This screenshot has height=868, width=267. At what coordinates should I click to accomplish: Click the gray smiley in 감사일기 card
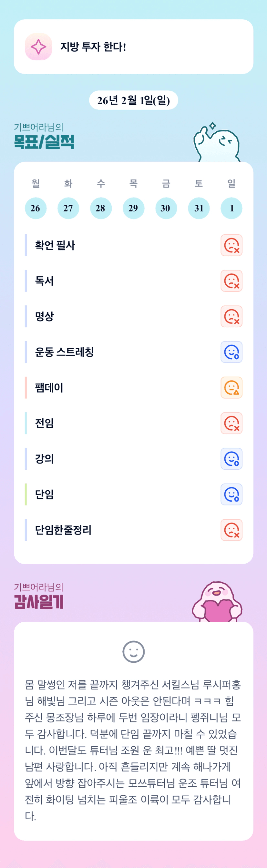[x=134, y=652]
